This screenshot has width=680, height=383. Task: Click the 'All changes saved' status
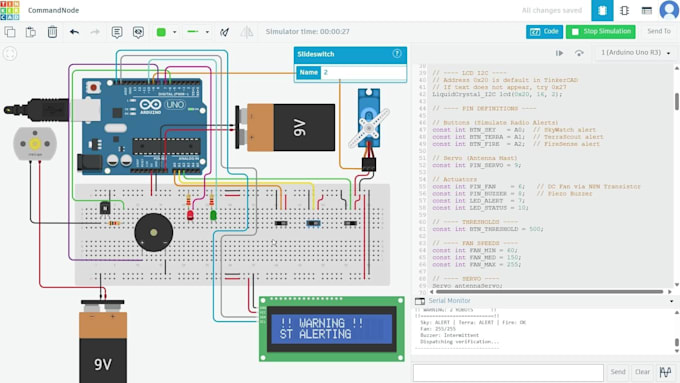(552, 10)
